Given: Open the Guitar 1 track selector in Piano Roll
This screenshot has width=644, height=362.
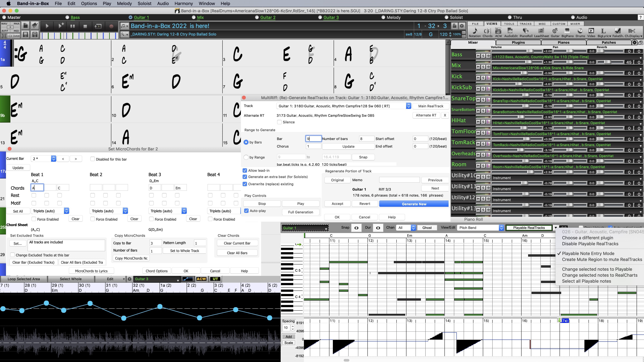Looking at the screenshot, I should 305,228.
